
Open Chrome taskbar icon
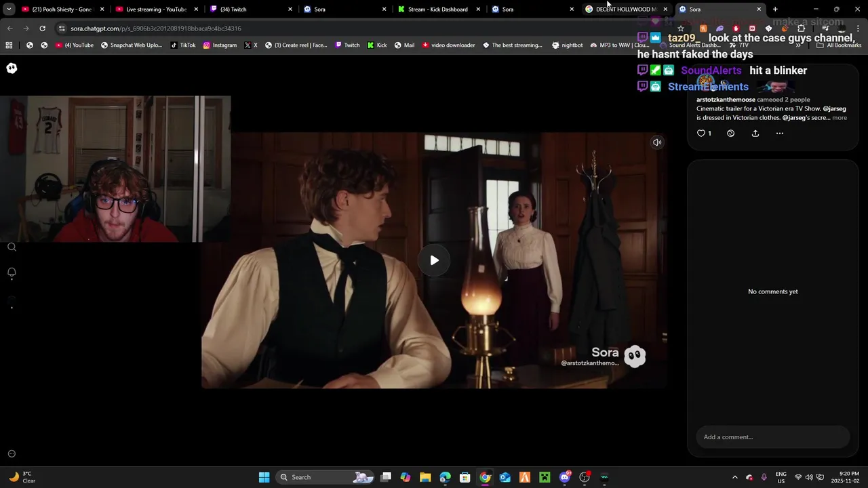click(x=485, y=477)
